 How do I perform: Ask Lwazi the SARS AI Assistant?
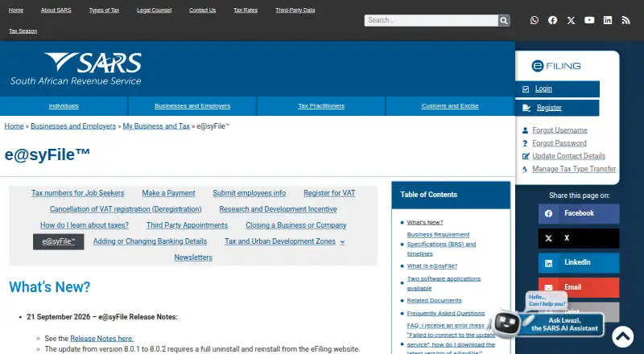pos(564,324)
